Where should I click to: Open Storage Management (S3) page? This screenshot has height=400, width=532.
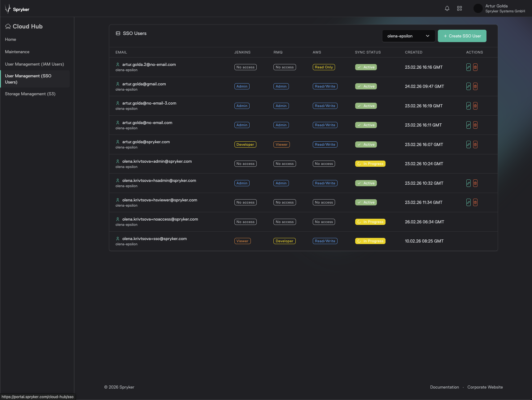coord(30,94)
